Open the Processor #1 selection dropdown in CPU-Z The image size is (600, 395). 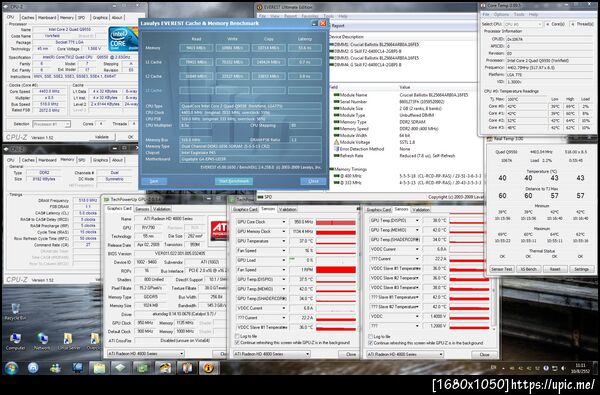pos(51,124)
